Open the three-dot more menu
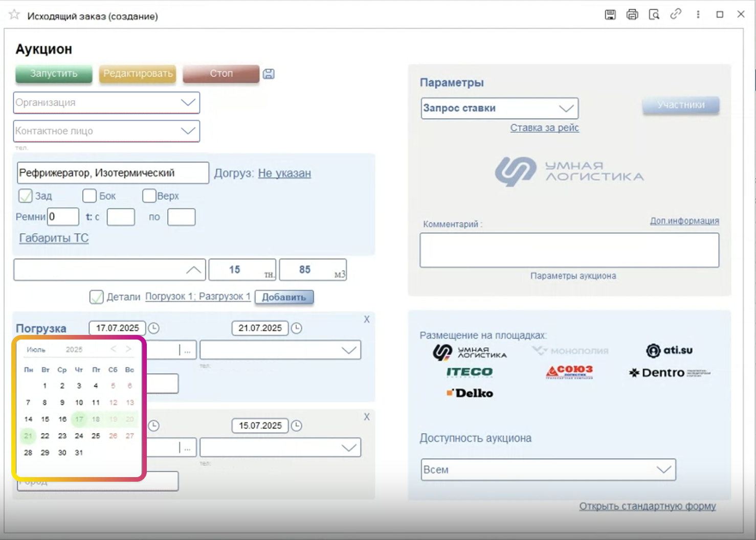The height and width of the screenshot is (540, 756). coord(698,14)
